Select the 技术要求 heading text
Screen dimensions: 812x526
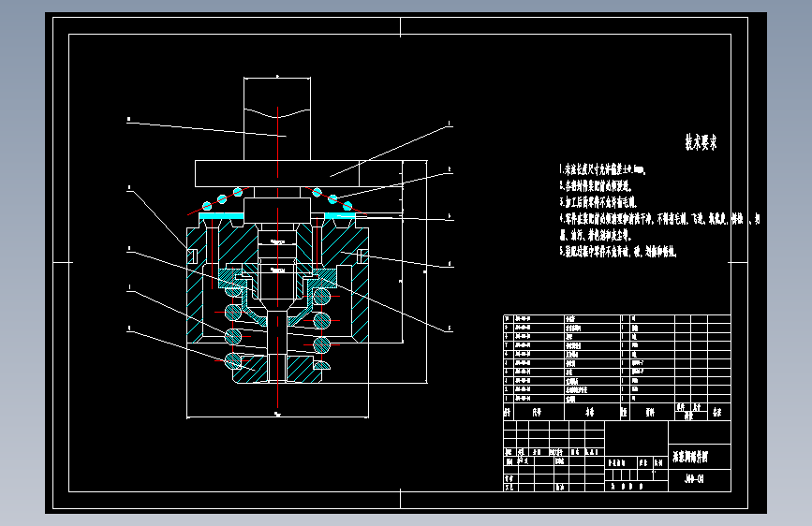[701, 142]
